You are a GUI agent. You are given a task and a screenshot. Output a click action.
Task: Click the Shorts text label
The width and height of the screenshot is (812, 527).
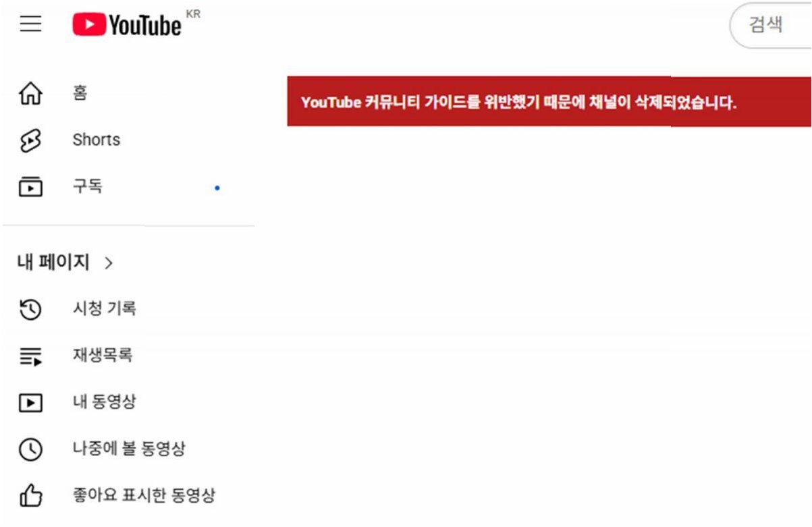point(97,140)
